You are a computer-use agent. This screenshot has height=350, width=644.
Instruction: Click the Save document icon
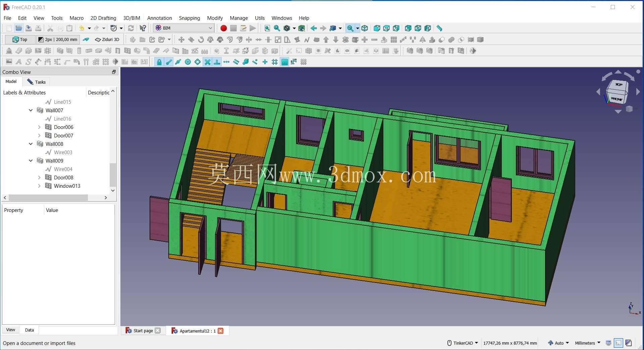click(29, 28)
